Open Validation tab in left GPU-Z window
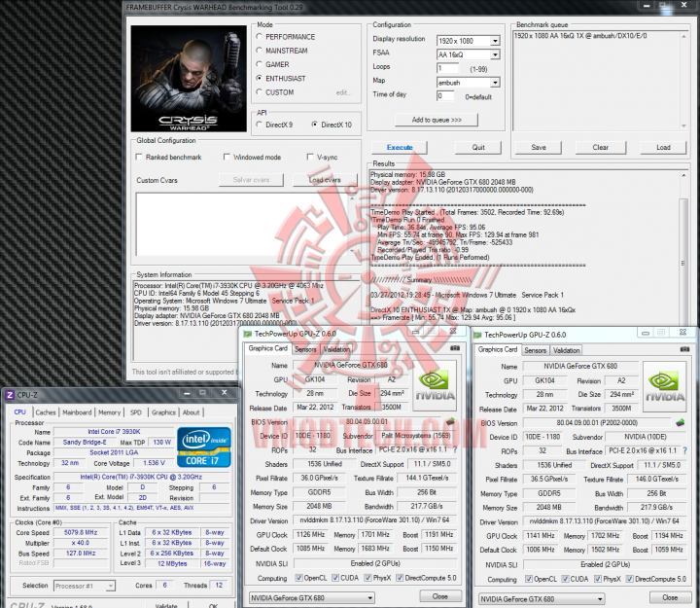Screen dimensions: 700x608 (x=336, y=349)
